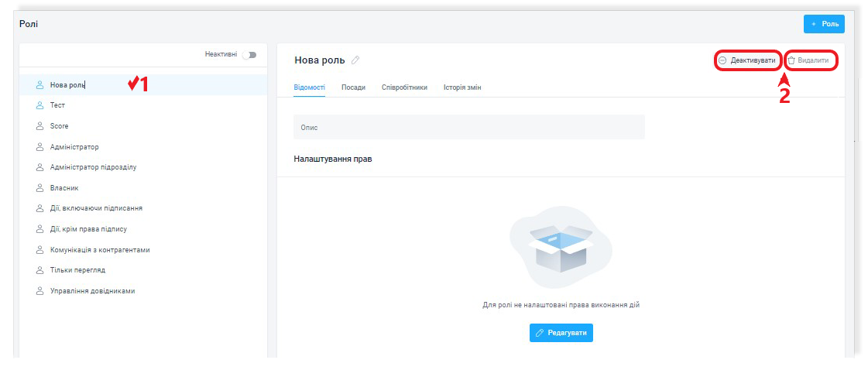The image size is (868, 370).
Task: Choose the Комунікація з контрагентами role
Action: coord(99,250)
